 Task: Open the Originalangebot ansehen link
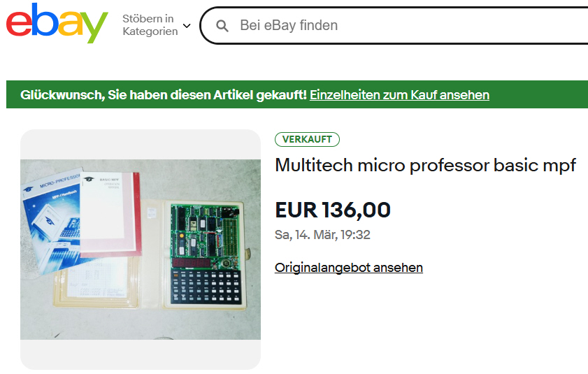coord(349,268)
